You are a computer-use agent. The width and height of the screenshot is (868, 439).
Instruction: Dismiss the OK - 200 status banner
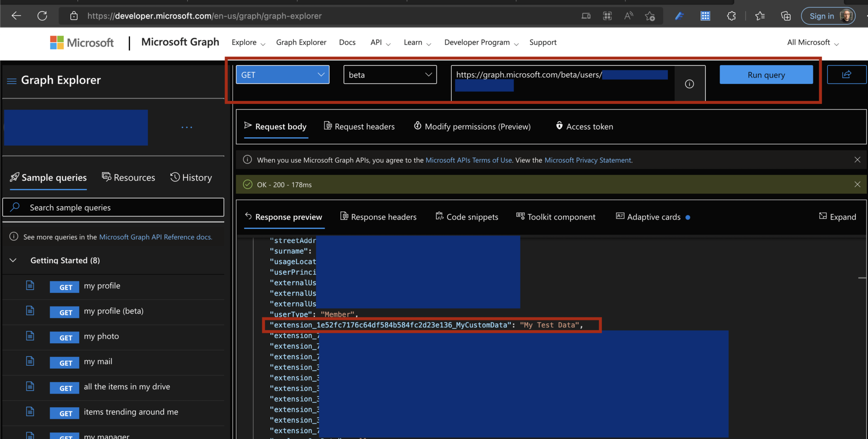pos(857,184)
